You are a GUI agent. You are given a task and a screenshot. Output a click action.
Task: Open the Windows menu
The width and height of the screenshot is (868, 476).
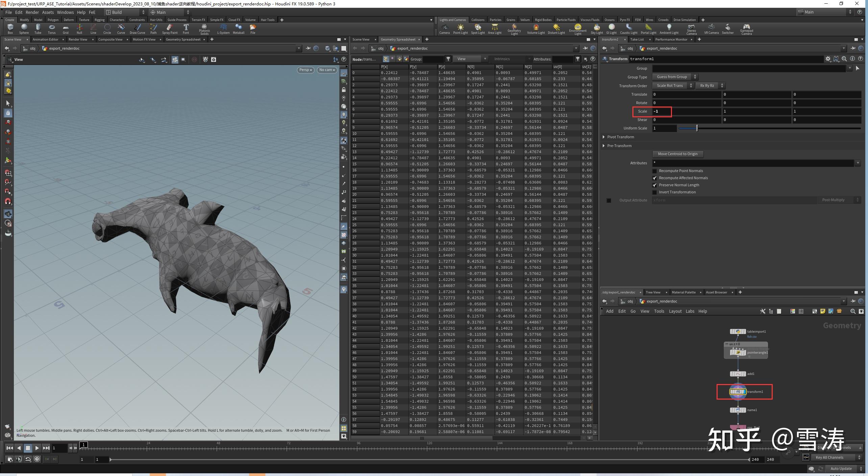click(x=65, y=12)
